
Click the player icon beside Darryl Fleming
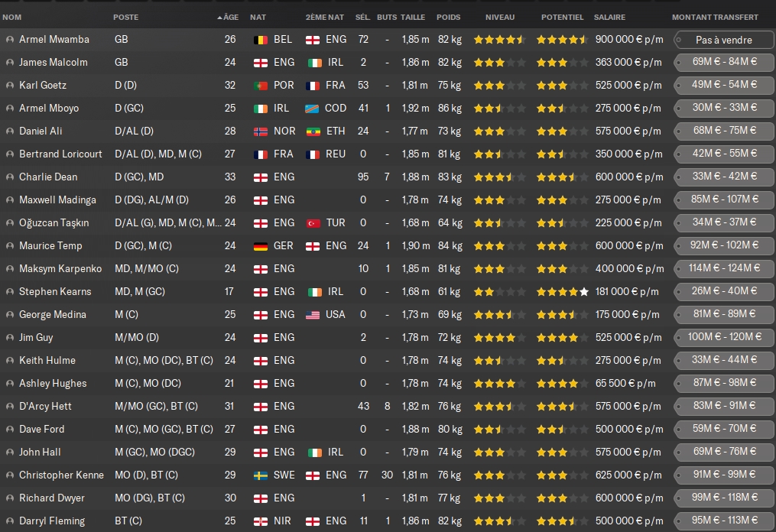10,521
